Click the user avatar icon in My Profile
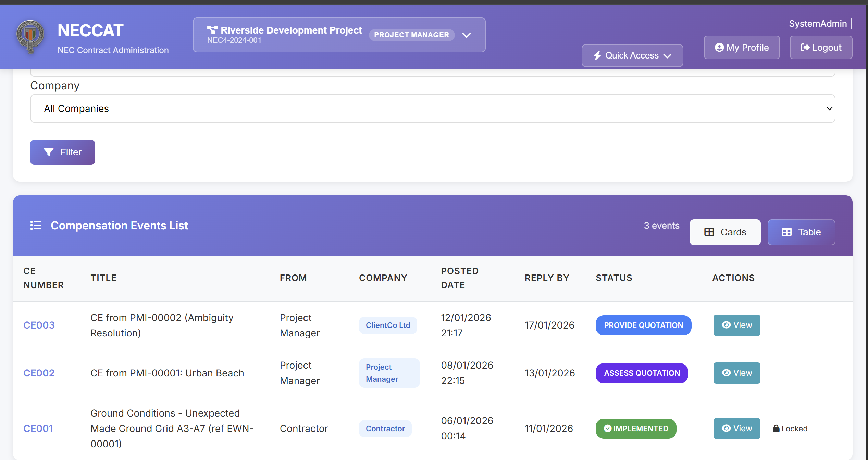 point(719,48)
